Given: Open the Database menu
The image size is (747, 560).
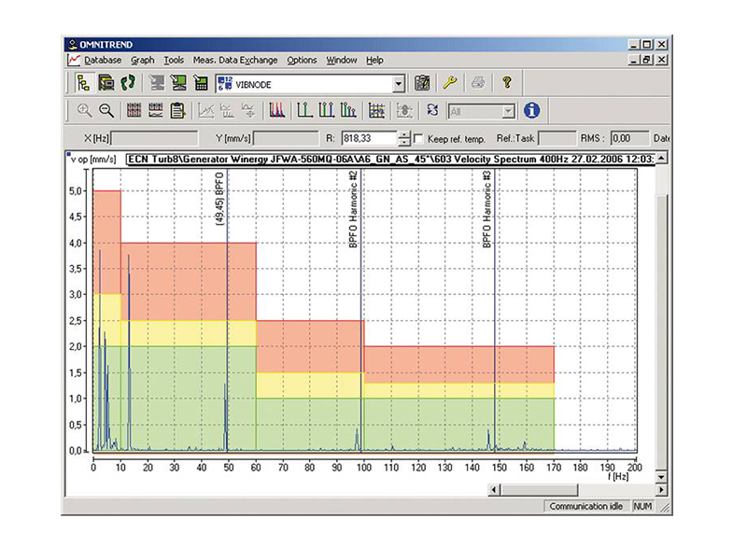Looking at the screenshot, I should 103,60.
